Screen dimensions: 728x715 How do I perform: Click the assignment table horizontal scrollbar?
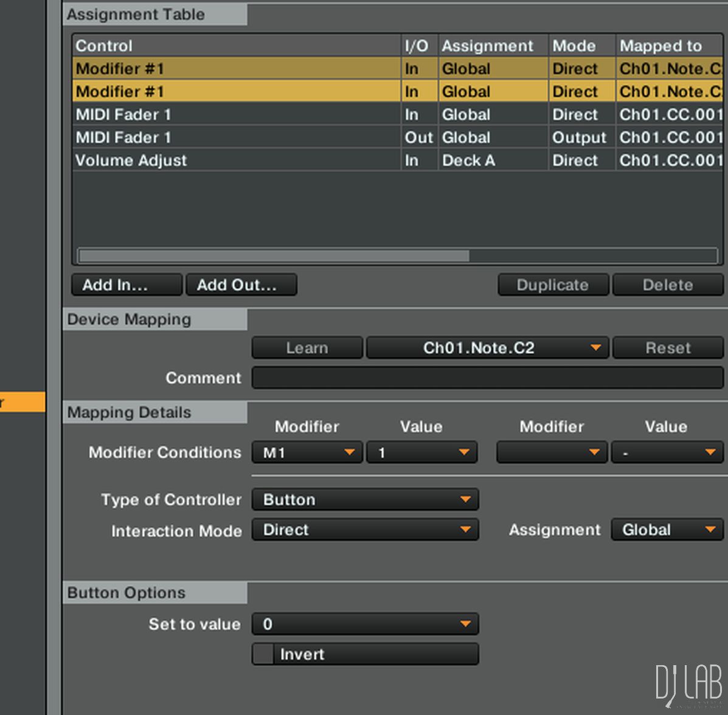(274, 255)
